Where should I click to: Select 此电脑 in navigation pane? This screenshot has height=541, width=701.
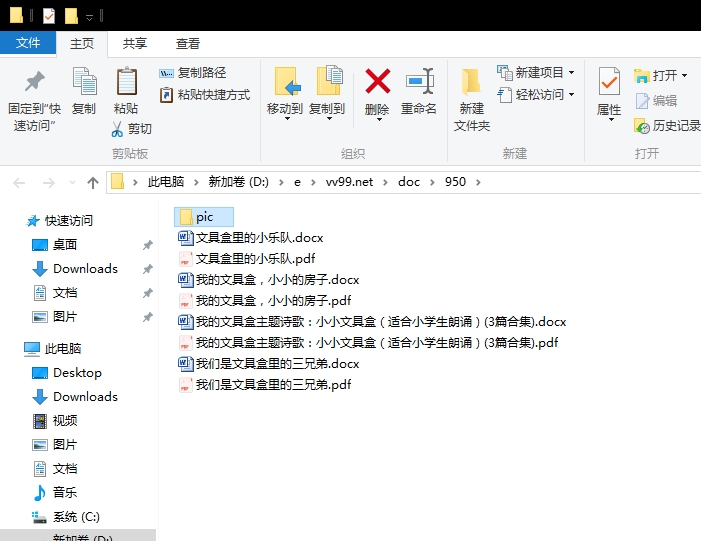(x=53, y=349)
